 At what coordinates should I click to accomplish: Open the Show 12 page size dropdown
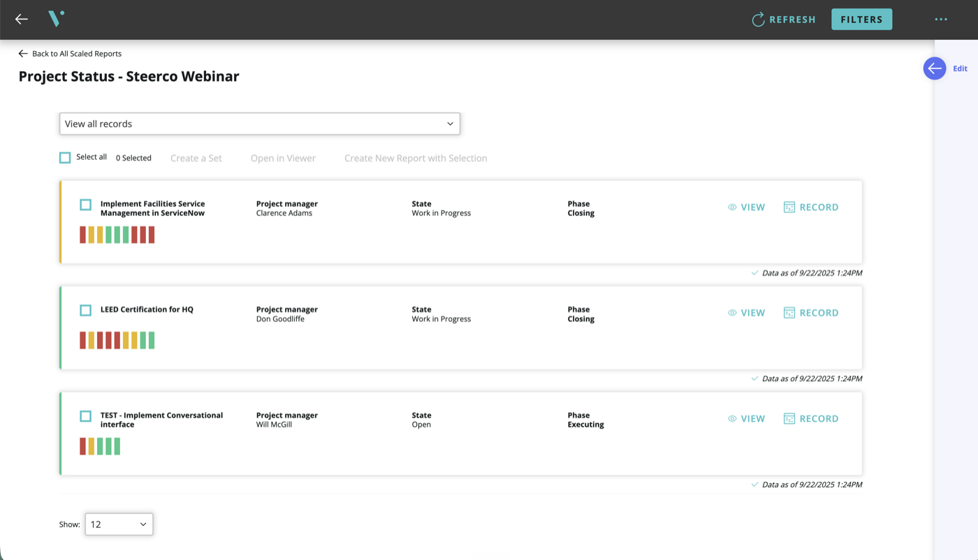(119, 524)
